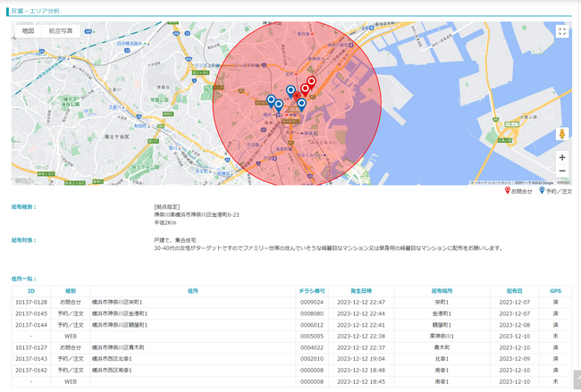Select ID cell 10137-0128
This screenshot has width=581, height=392.
(x=31, y=303)
